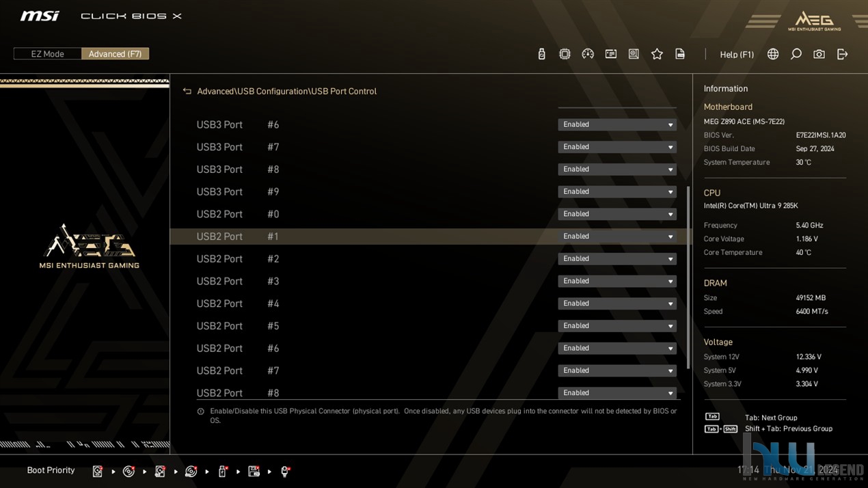
Task: Open highlighted USB2 Port #1 dropdown
Action: click(x=617, y=236)
